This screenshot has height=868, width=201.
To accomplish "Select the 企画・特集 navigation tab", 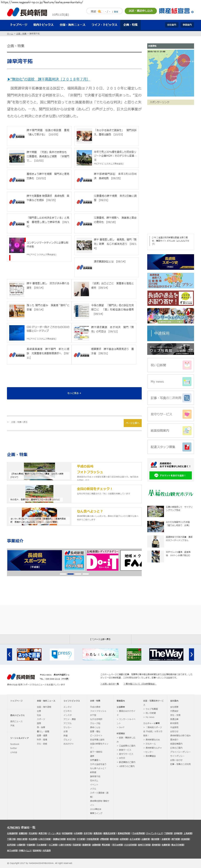I will 130,25.
